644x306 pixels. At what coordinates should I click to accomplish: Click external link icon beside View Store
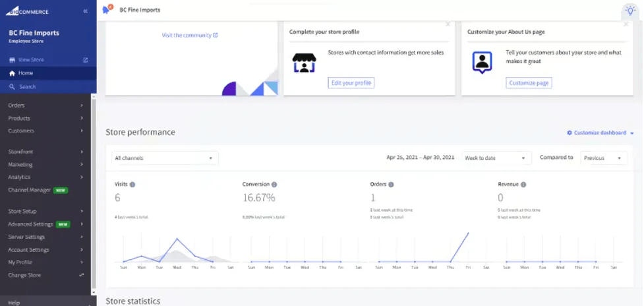[86, 60]
